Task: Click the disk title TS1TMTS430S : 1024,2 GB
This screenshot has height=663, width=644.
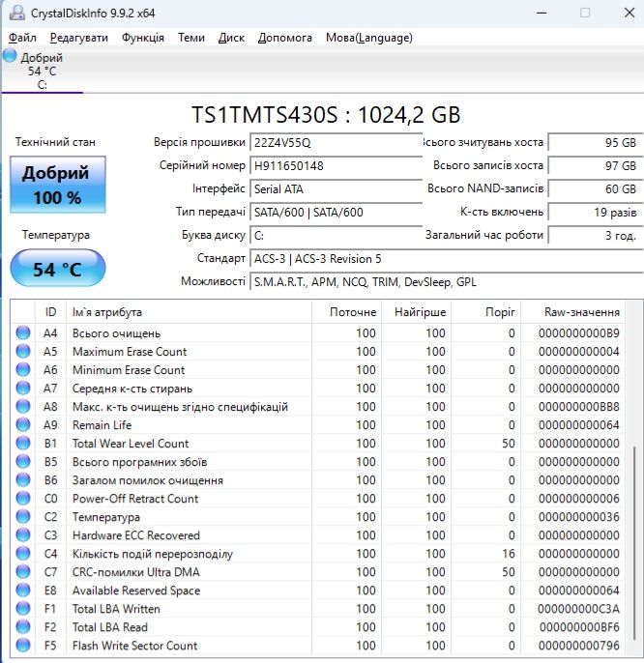Action: tap(326, 115)
